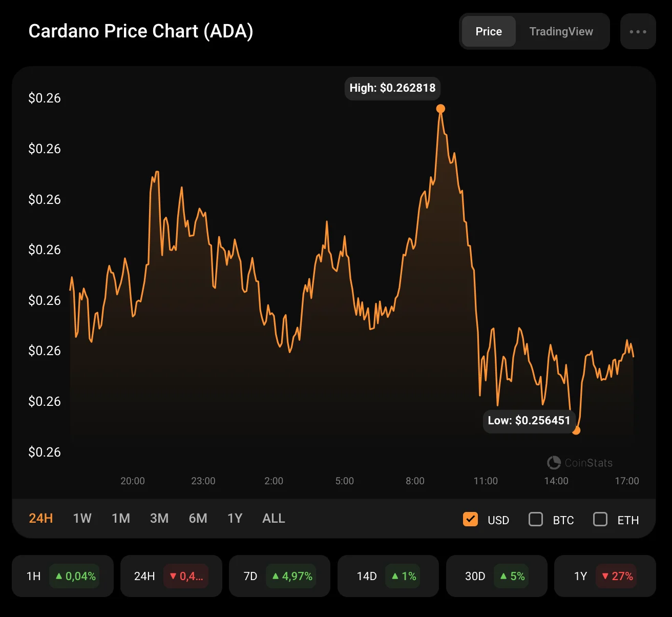
Task: Open the three-dot more options menu
Action: pyautogui.click(x=638, y=32)
